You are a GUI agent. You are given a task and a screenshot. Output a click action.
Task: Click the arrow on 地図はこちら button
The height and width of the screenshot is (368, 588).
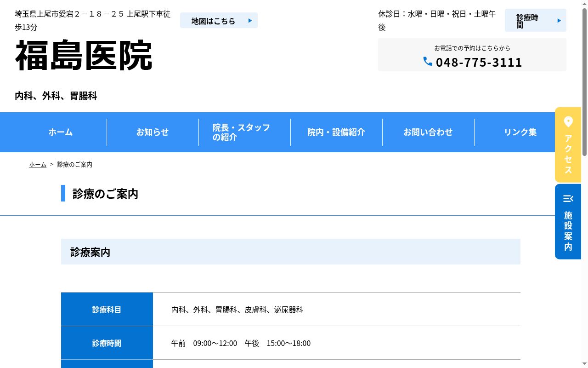(250, 21)
